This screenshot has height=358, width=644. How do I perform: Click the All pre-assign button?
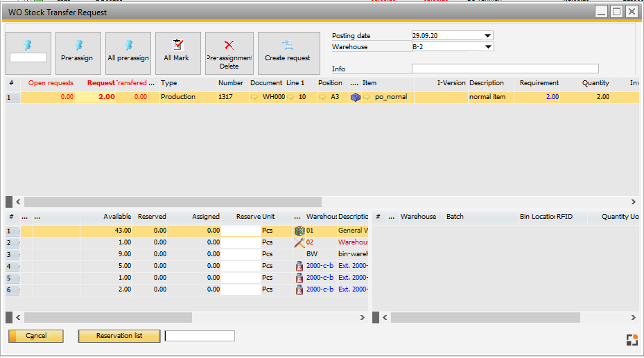point(128,53)
